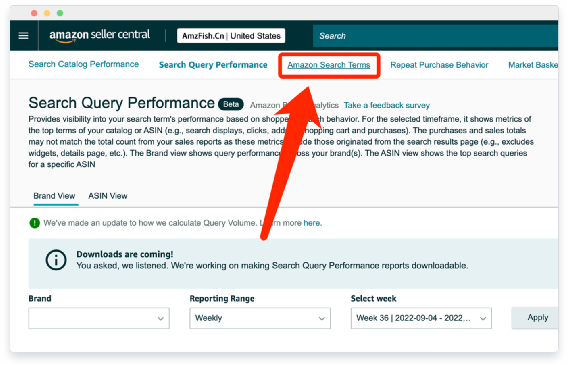Screen dimensions: 567x365
Task: Click the green alert icon for Query Volume
Action: [34, 223]
